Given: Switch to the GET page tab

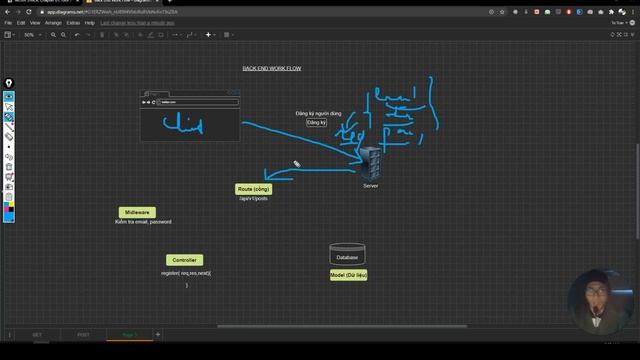Looking at the screenshot, I should (x=37, y=335).
